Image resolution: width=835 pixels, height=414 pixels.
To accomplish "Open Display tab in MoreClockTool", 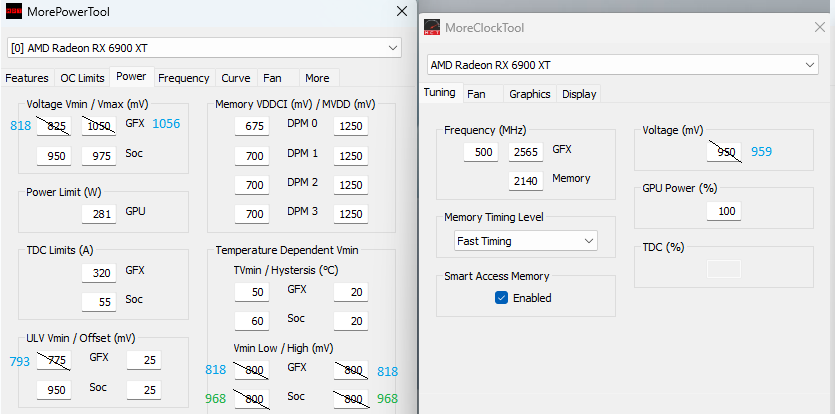I will (579, 94).
